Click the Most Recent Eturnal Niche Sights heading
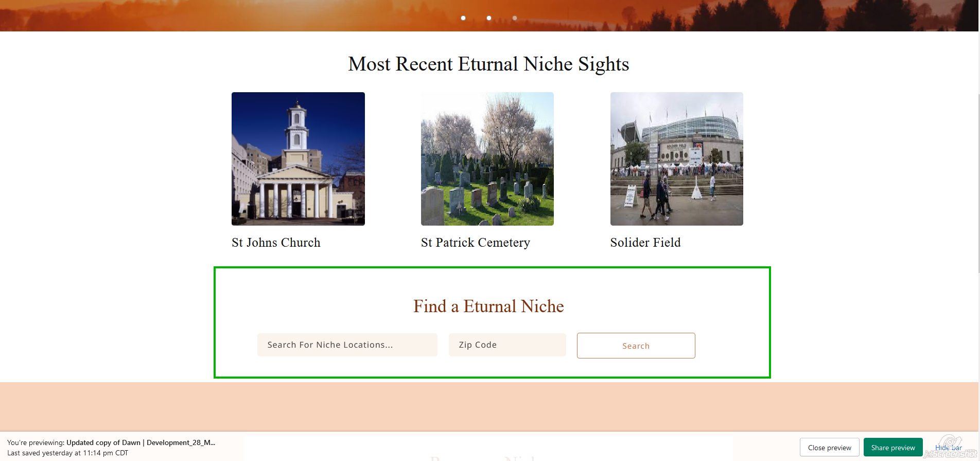 (x=488, y=64)
